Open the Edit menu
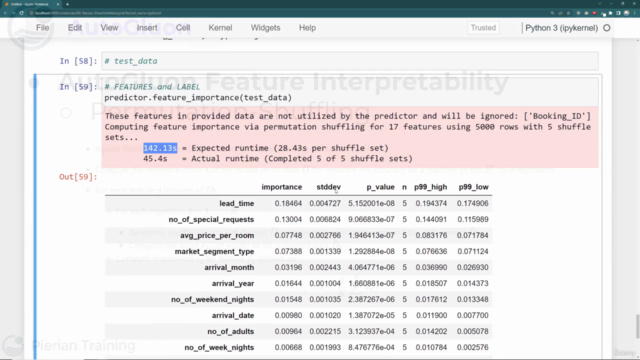Viewport: 640px width, 360px height. (75, 28)
